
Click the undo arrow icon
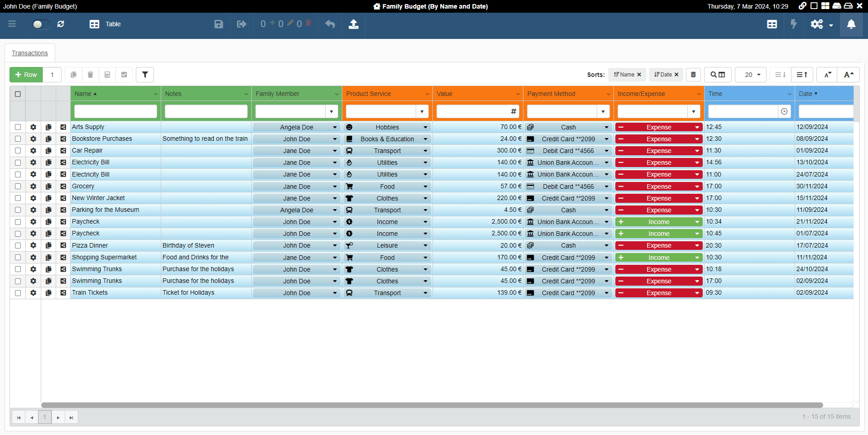[330, 24]
